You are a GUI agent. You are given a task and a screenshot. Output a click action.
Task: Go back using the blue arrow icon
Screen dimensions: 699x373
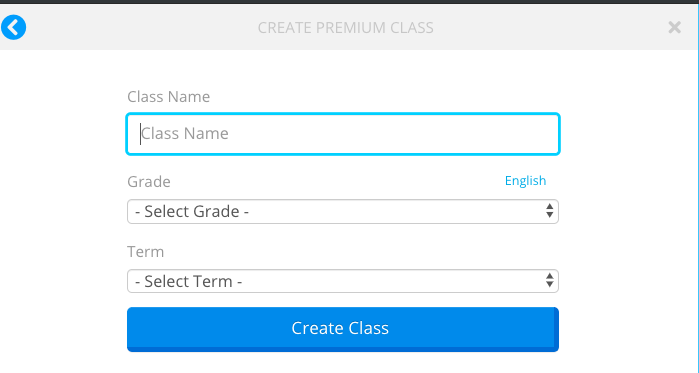pyautogui.click(x=13, y=27)
